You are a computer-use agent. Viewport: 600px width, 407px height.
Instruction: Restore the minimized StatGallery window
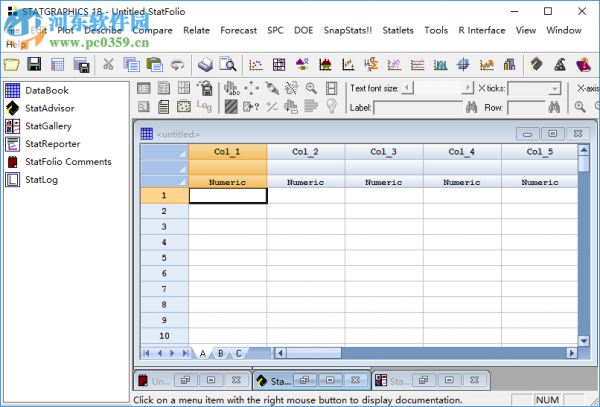pos(424,380)
